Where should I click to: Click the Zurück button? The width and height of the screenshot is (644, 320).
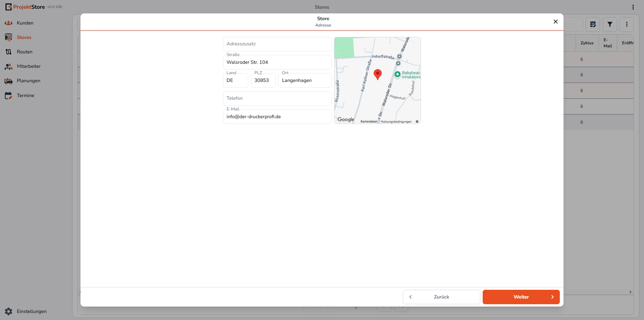point(441,297)
